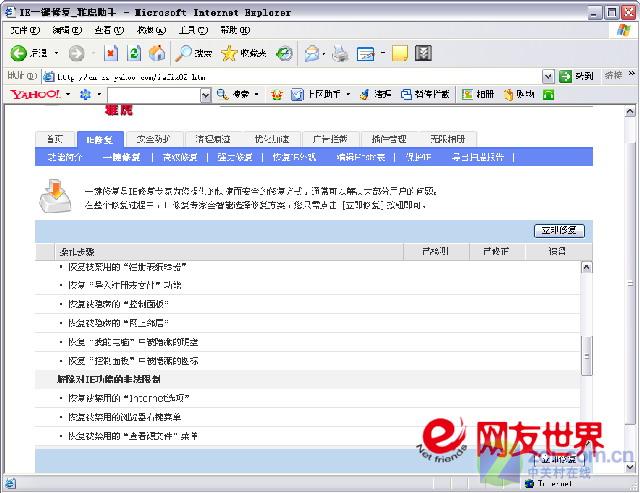
Task: Switch to the 清理痕迹 tab
Action: pos(213,139)
